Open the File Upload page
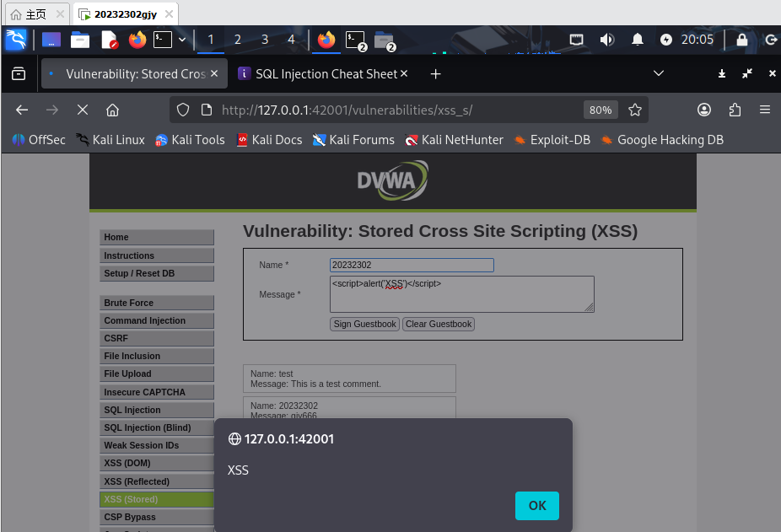The width and height of the screenshot is (781, 532). (156, 374)
